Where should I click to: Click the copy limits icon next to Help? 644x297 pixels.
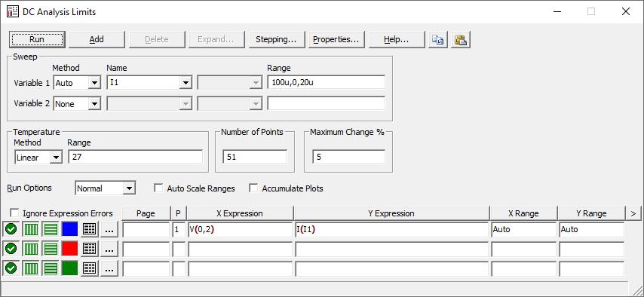tap(438, 39)
